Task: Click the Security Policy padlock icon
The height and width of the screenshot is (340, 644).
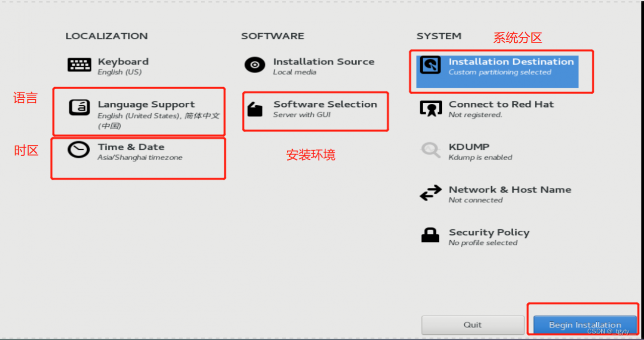Action: pos(430,235)
